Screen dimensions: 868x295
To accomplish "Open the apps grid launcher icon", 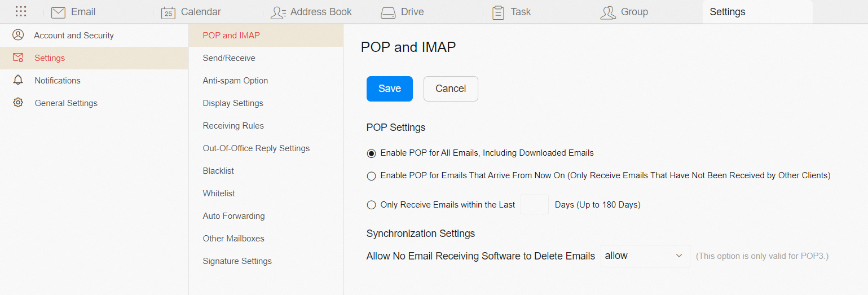I will pyautogui.click(x=21, y=11).
